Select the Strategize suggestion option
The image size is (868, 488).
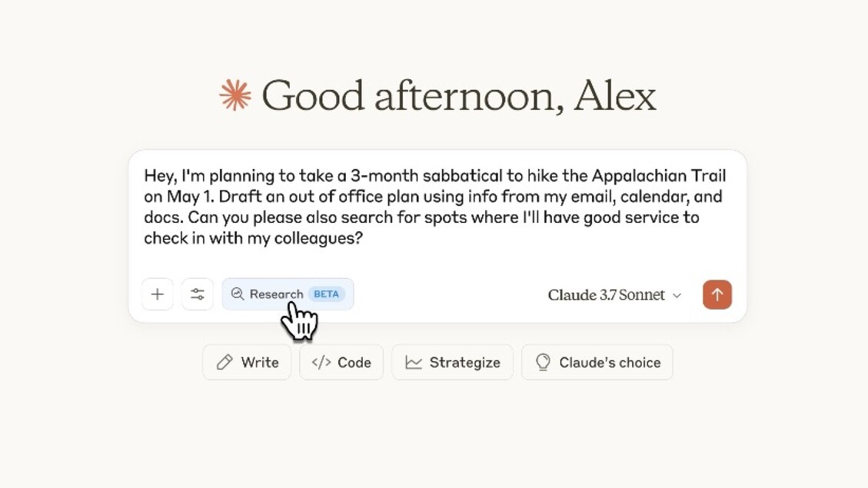[x=452, y=362]
